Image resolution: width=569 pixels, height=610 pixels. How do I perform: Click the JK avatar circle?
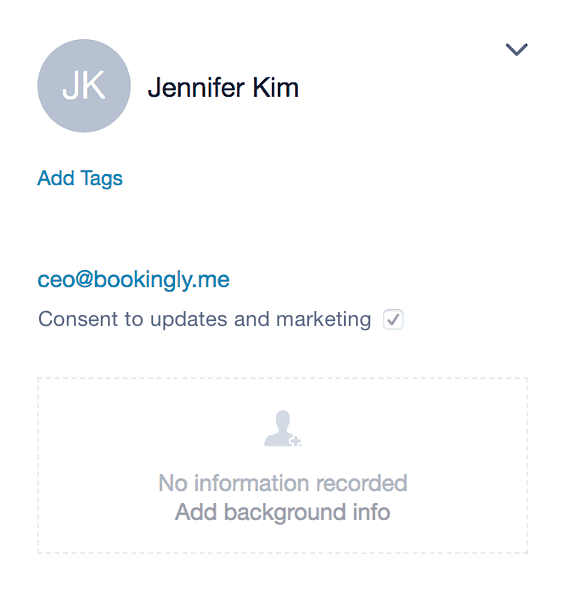[x=84, y=86]
